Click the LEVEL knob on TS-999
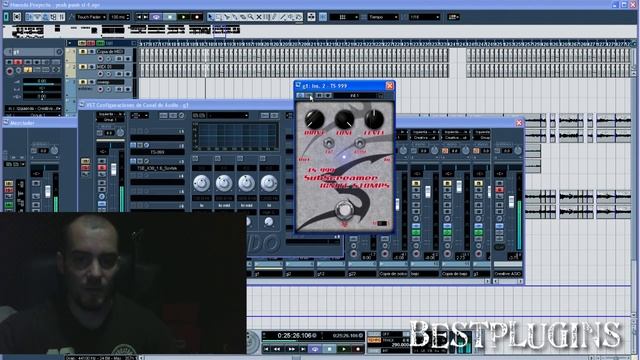640x360 pixels. coord(374,119)
